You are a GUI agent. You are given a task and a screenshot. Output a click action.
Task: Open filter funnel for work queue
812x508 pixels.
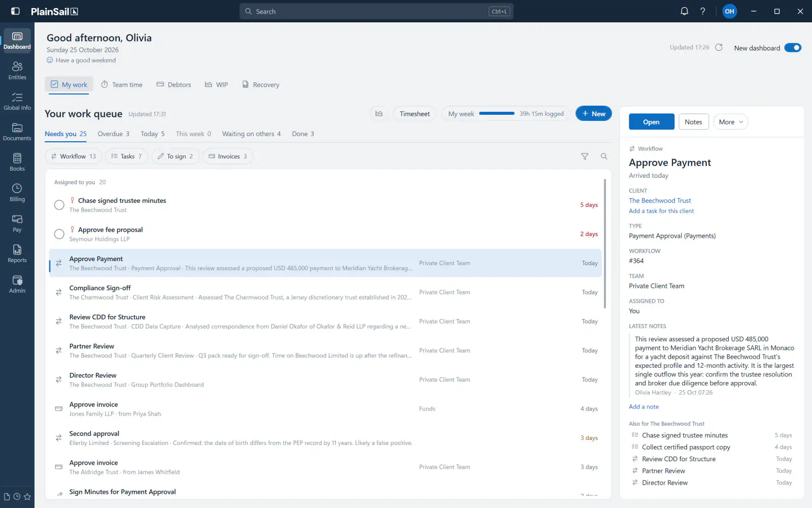click(x=585, y=156)
